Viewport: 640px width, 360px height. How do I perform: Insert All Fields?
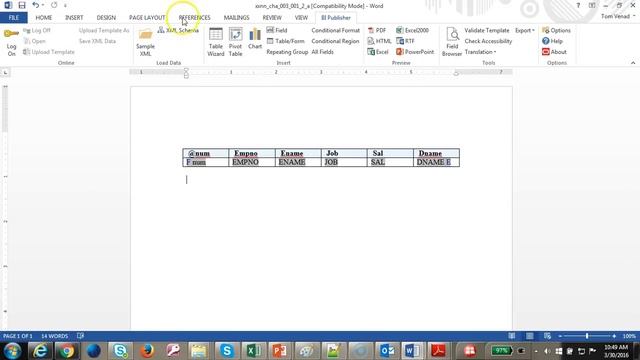[322, 52]
